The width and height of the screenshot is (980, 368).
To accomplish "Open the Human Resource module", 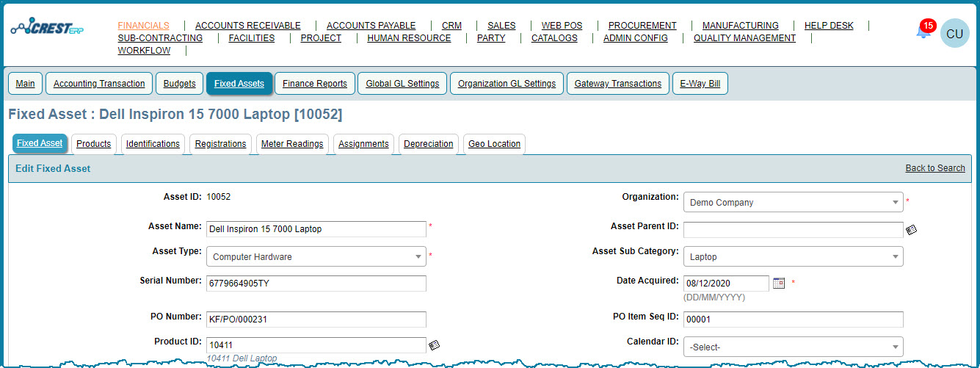I will tap(409, 37).
